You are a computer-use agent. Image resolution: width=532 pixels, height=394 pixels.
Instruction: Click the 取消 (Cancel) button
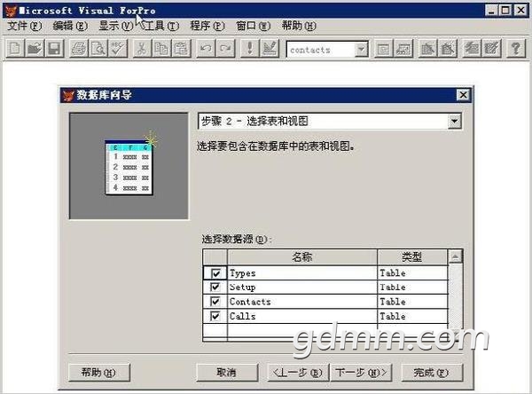pyautogui.click(x=226, y=372)
